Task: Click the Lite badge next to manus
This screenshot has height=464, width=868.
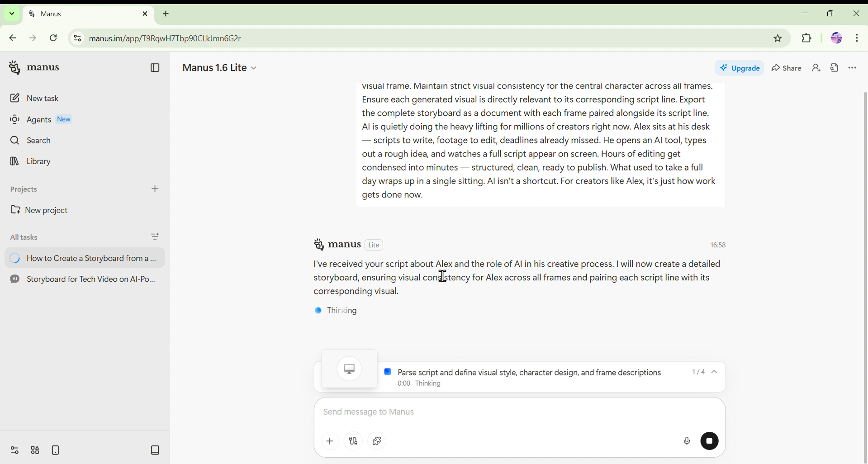Action: [x=374, y=245]
